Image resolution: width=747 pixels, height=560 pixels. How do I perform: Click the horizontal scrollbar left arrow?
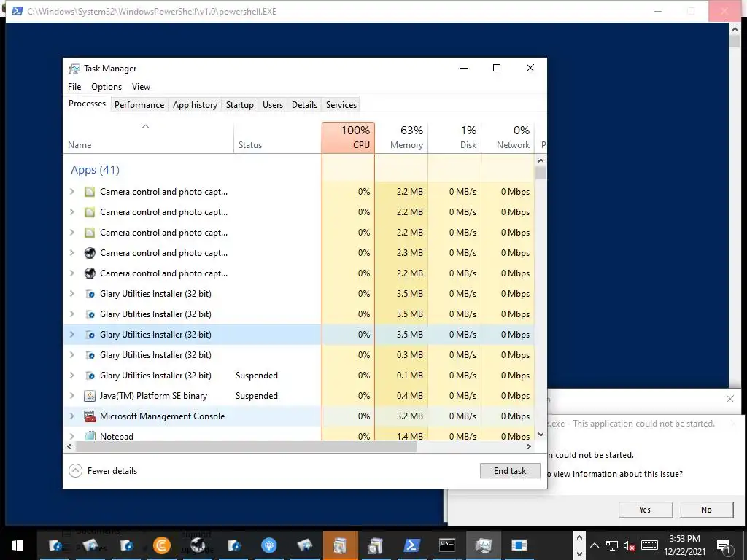pos(69,447)
